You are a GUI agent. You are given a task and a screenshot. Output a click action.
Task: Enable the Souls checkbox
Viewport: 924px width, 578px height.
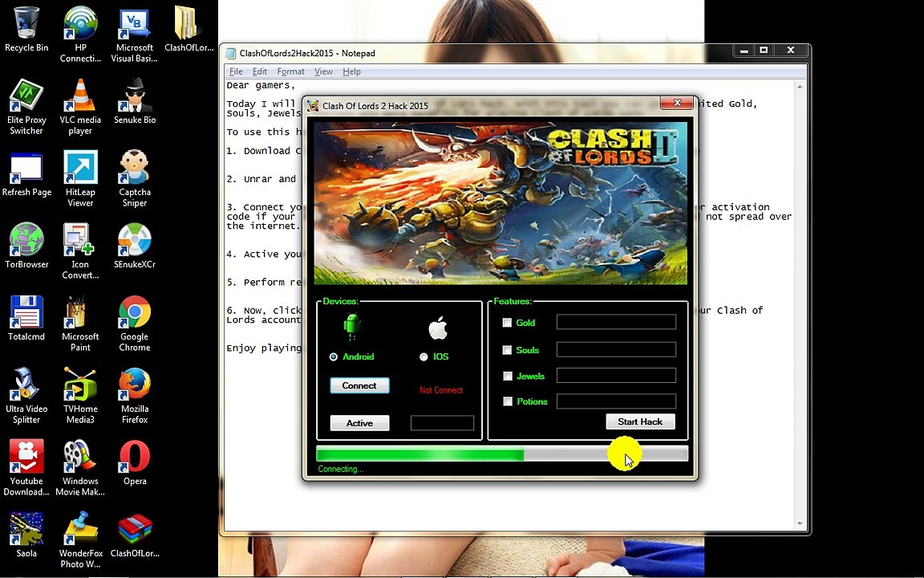(x=507, y=350)
